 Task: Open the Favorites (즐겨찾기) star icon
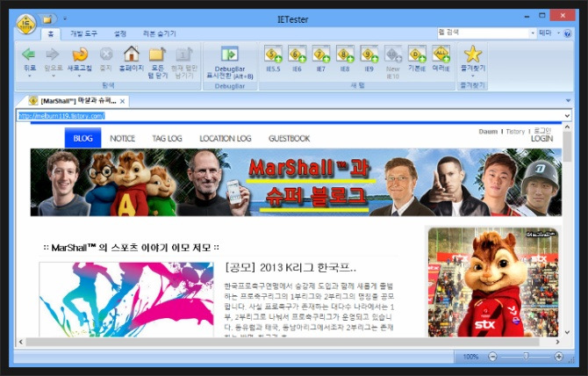473,54
